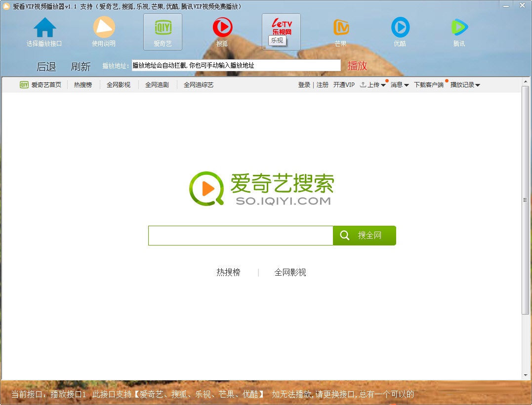Expand the 播放记录 history dropdown
This screenshot has width=532, height=405.
pyautogui.click(x=465, y=85)
